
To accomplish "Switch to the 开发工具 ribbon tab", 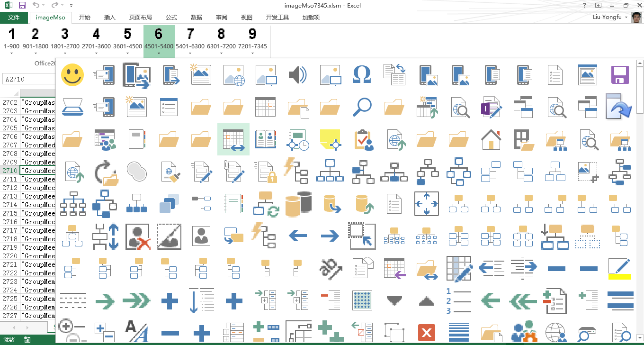I will point(277,17).
